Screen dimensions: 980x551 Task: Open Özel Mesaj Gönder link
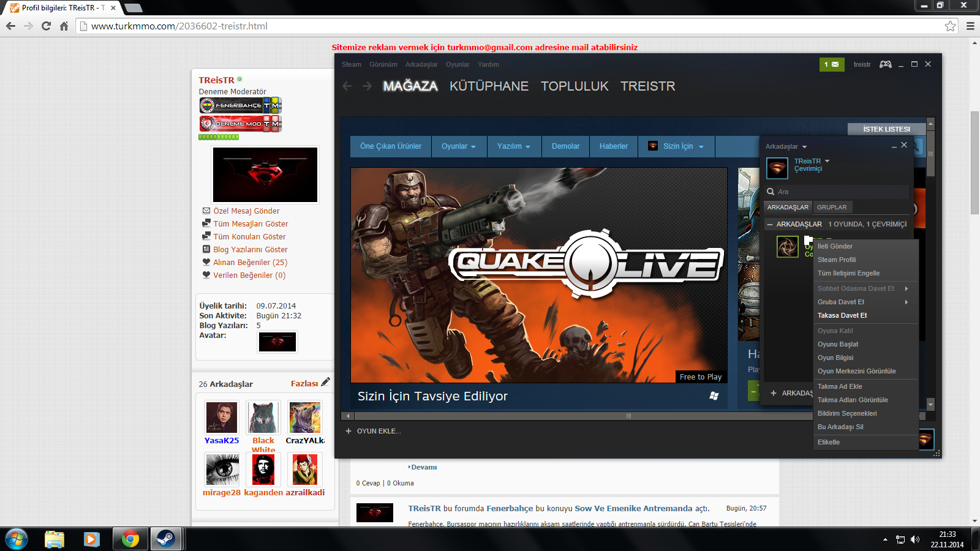click(246, 211)
